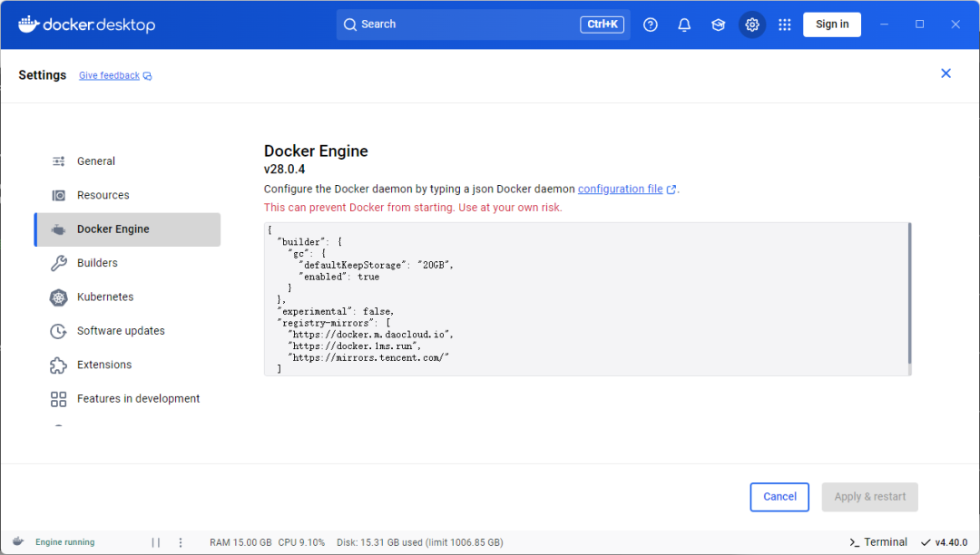Select the Software updates settings tab
Viewport: 980px width, 555px height.
[x=128, y=331]
